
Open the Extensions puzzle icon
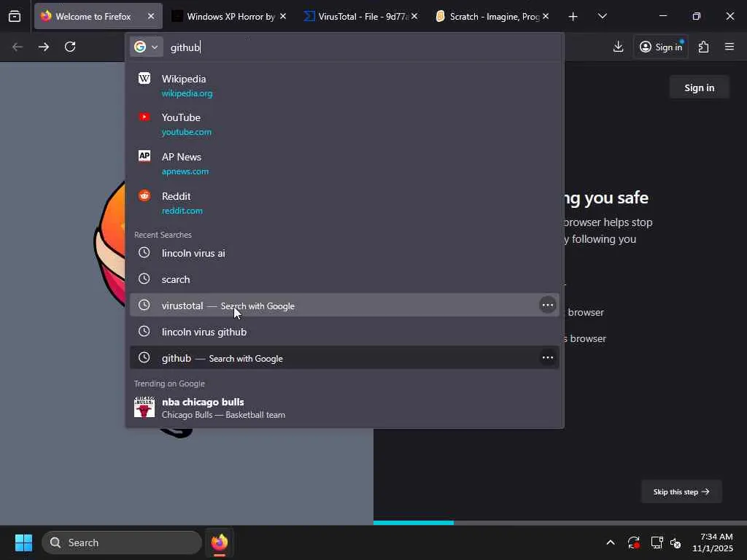tap(704, 47)
